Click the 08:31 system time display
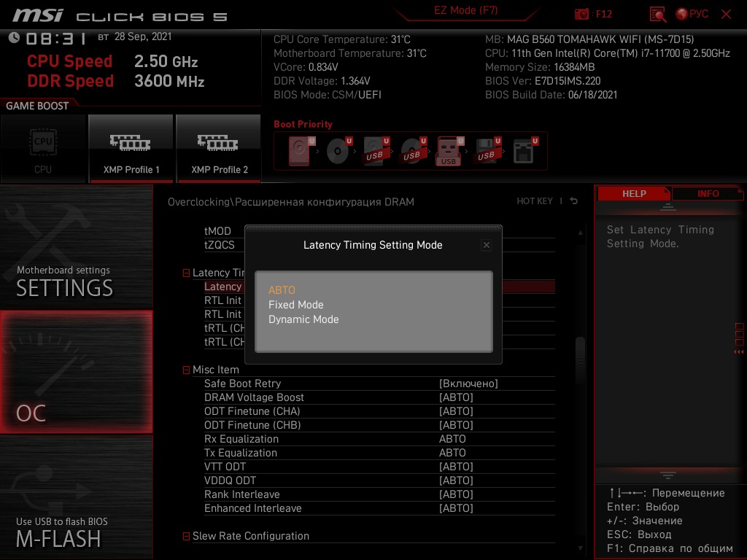The width and height of the screenshot is (747, 560). click(56, 39)
